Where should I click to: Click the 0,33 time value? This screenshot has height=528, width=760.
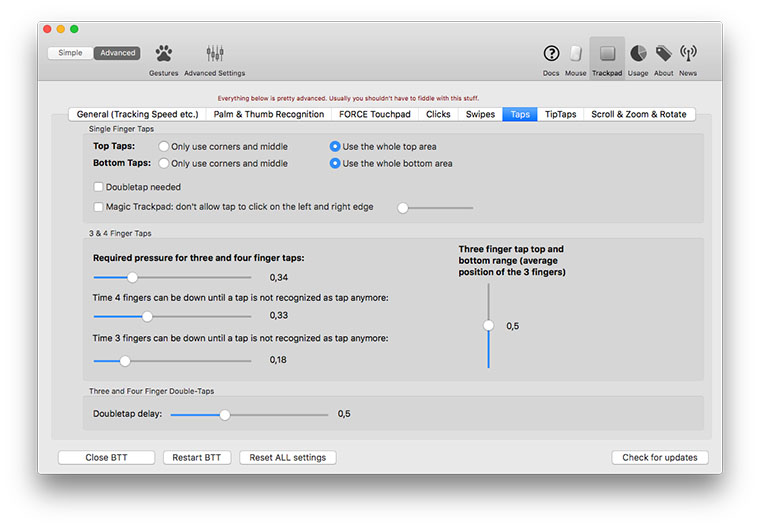pos(279,315)
